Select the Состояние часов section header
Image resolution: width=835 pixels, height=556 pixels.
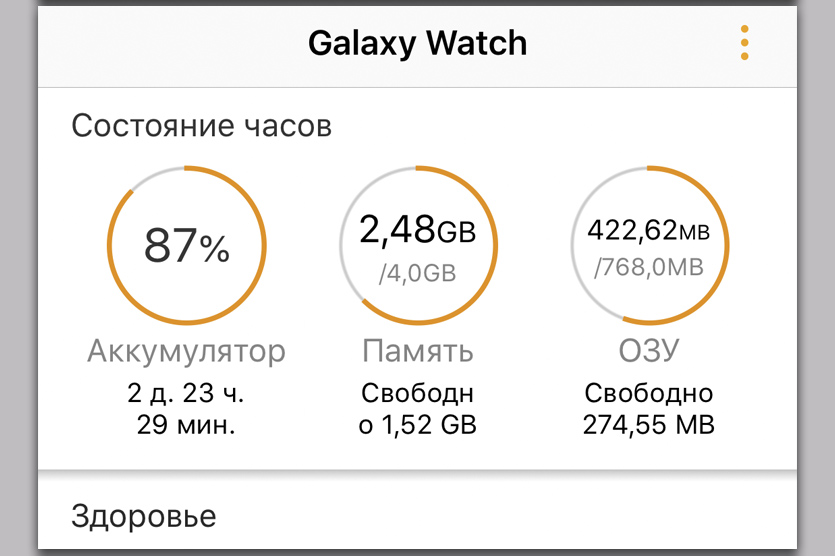pyautogui.click(x=201, y=127)
